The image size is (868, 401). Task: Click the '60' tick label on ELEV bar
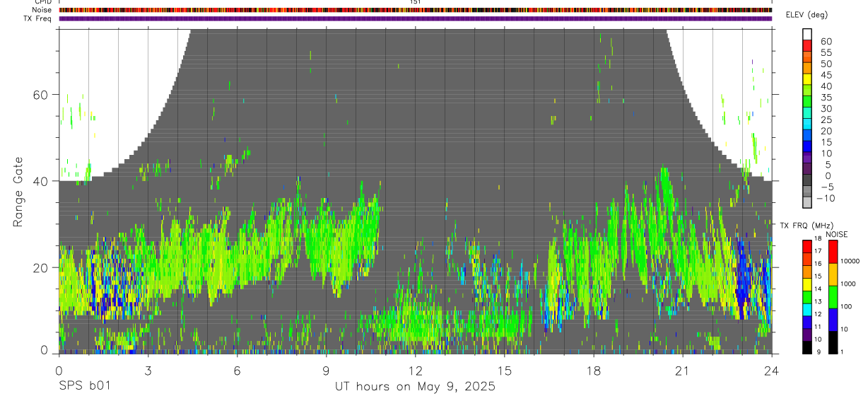click(x=826, y=42)
